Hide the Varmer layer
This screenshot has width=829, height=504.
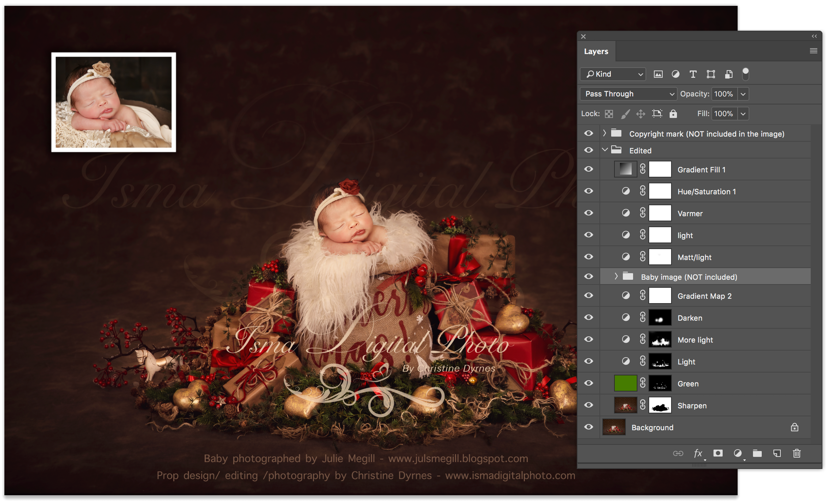tap(588, 213)
